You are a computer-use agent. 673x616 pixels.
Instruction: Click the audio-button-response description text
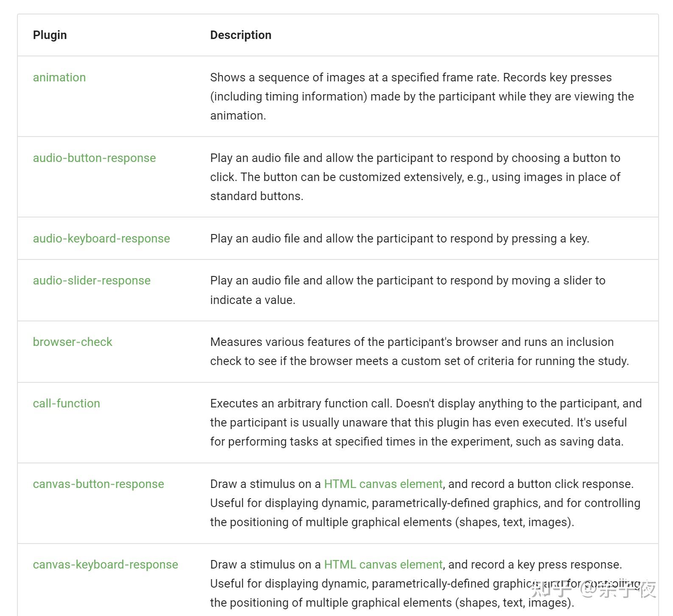(x=415, y=177)
